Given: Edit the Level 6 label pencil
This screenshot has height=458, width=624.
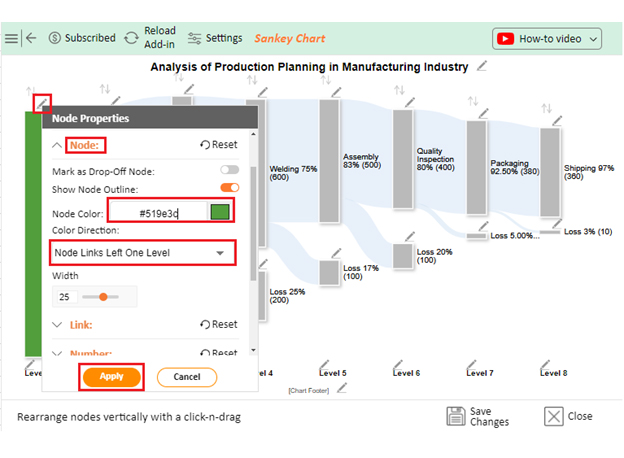Looking at the screenshot, I should [x=398, y=364].
